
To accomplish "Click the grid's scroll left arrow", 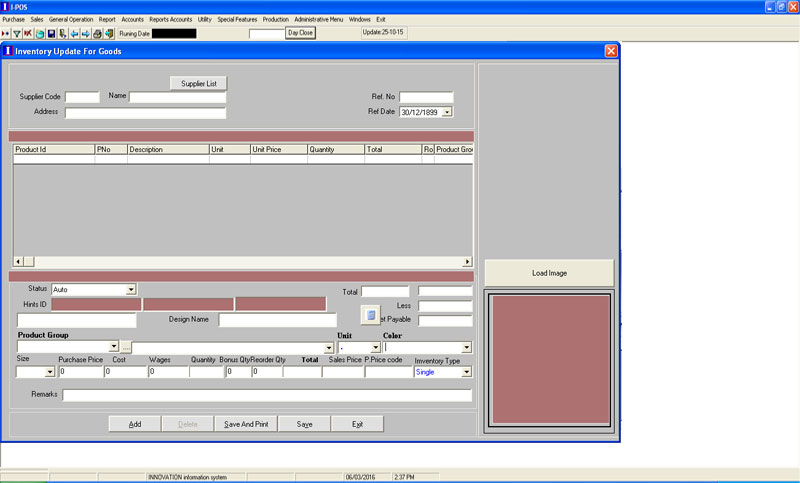I will [x=18, y=262].
